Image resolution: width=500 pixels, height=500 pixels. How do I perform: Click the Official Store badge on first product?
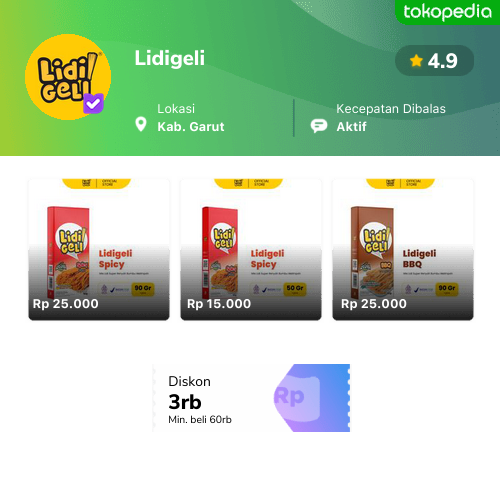(97, 183)
